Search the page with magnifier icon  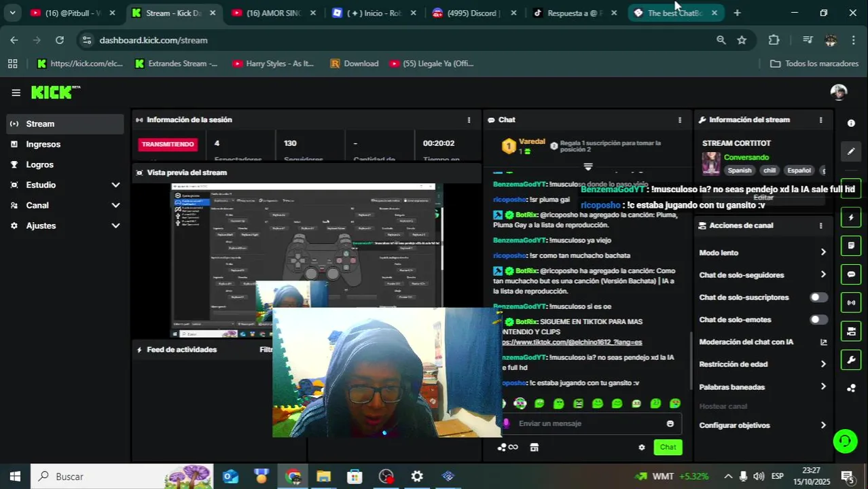coord(721,40)
